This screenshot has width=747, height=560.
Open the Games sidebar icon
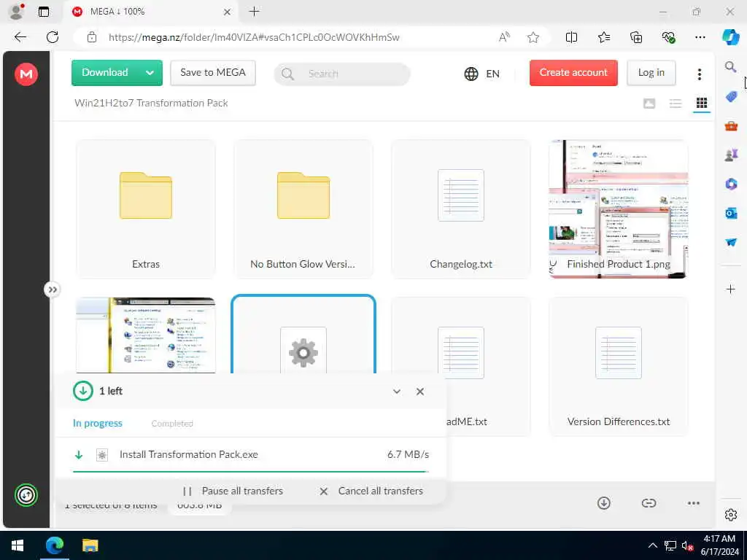click(x=731, y=155)
